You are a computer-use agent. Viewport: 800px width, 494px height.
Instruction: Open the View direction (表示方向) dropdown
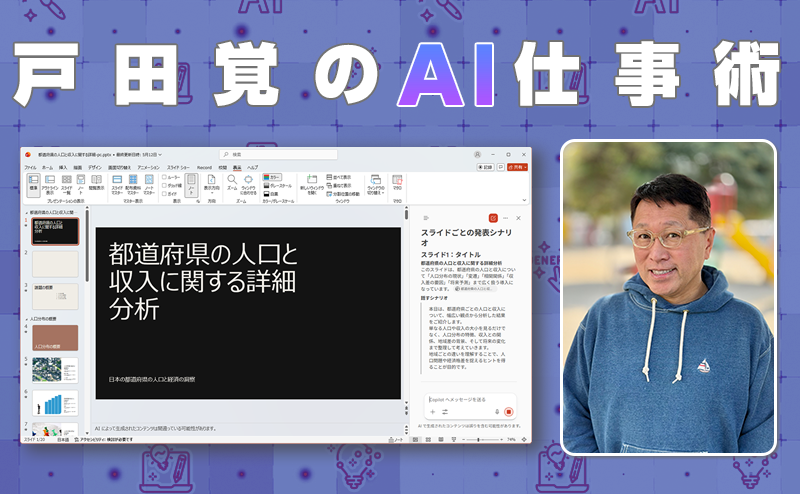[211, 184]
